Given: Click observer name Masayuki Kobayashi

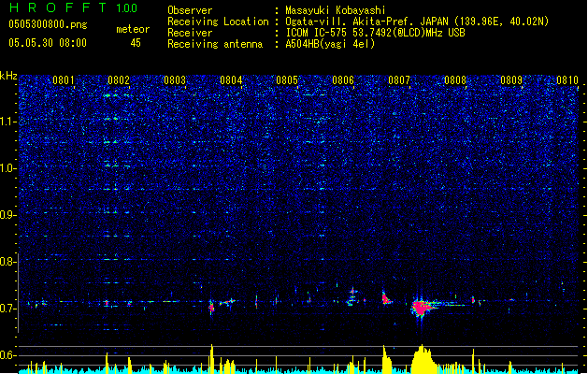Looking at the screenshot, I should point(336,10).
